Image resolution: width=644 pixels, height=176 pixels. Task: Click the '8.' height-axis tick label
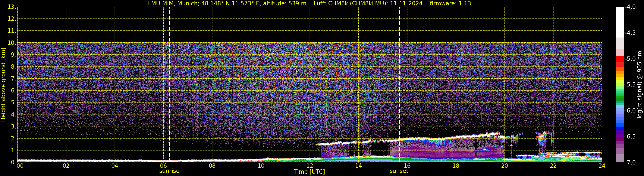pyautogui.click(x=13, y=67)
